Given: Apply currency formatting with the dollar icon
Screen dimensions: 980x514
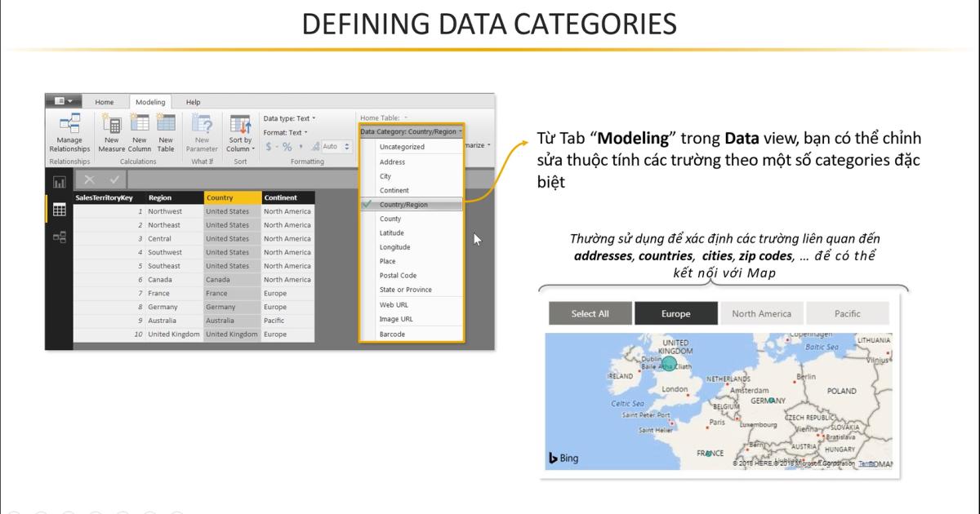Looking at the screenshot, I should pyautogui.click(x=269, y=145).
